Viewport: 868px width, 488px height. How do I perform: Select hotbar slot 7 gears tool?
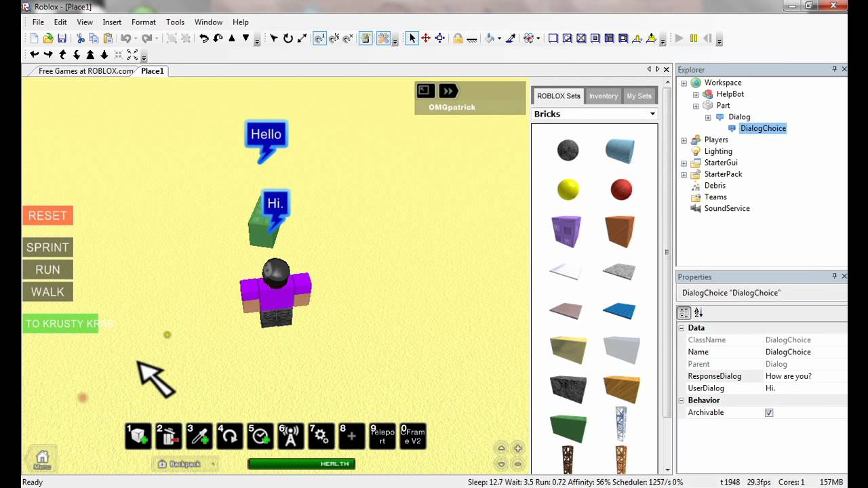[x=321, y=436]
